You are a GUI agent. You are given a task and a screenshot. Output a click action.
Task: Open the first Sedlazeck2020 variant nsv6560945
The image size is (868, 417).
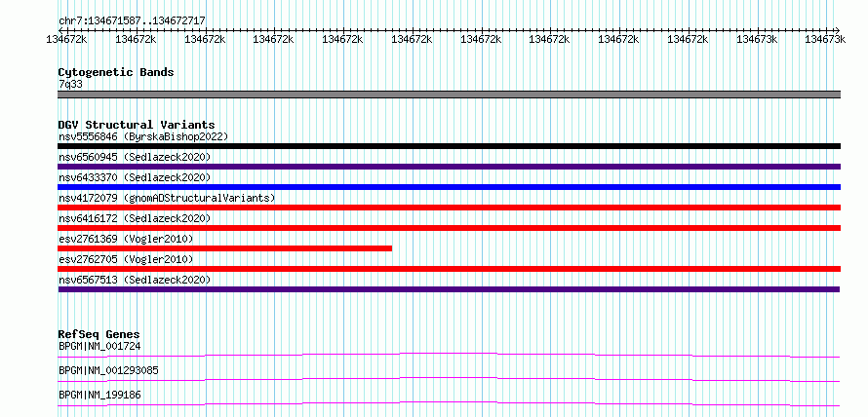[x=135, y=157]
